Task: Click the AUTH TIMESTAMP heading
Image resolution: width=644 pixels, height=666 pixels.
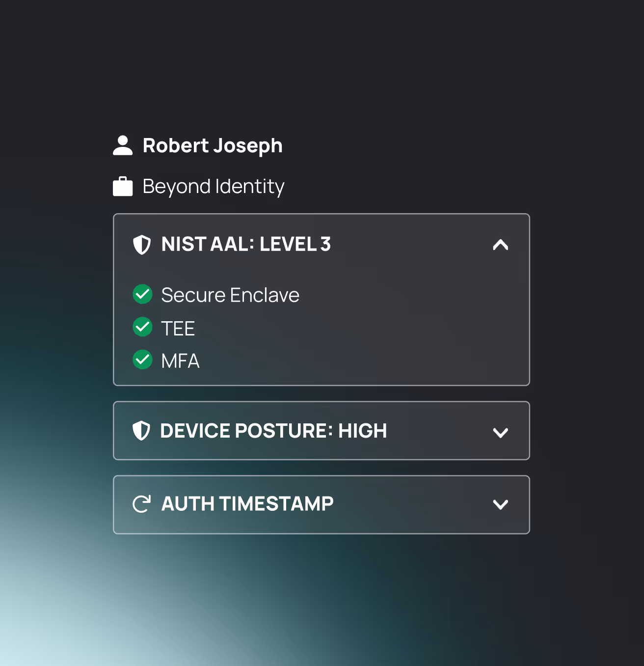Action: 247,504
